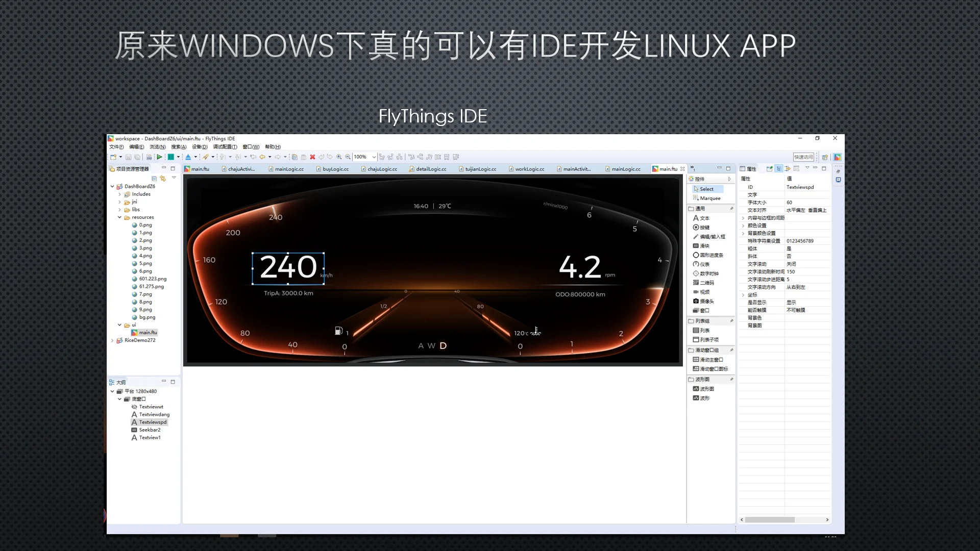Select the 二维码 QR code widget

point(703,283)
